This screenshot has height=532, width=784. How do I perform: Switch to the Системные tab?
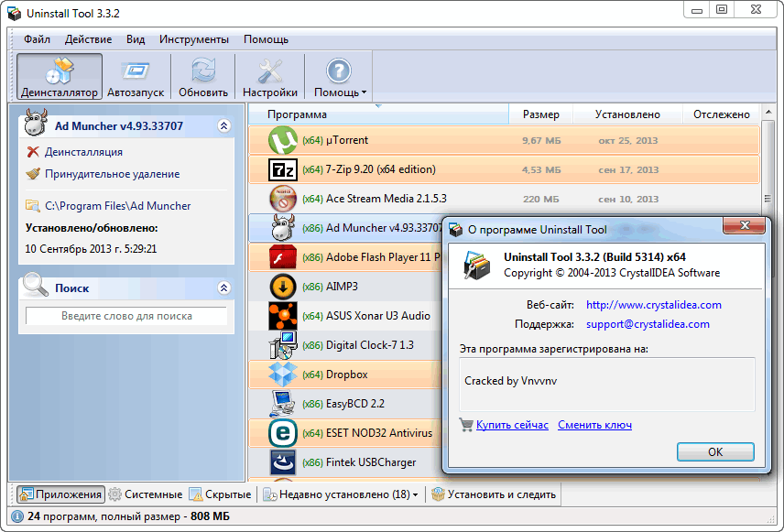(x=146, y=494)
